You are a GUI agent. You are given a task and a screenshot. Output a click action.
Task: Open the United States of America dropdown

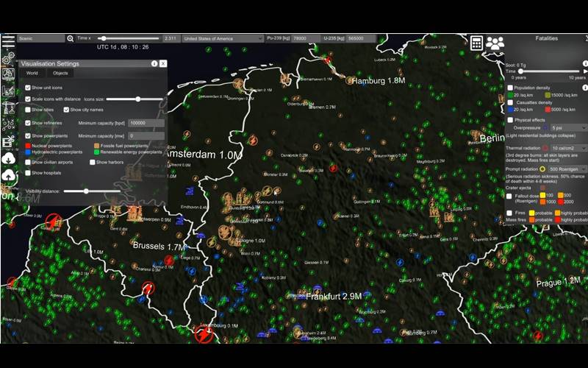tap(223, 38)
